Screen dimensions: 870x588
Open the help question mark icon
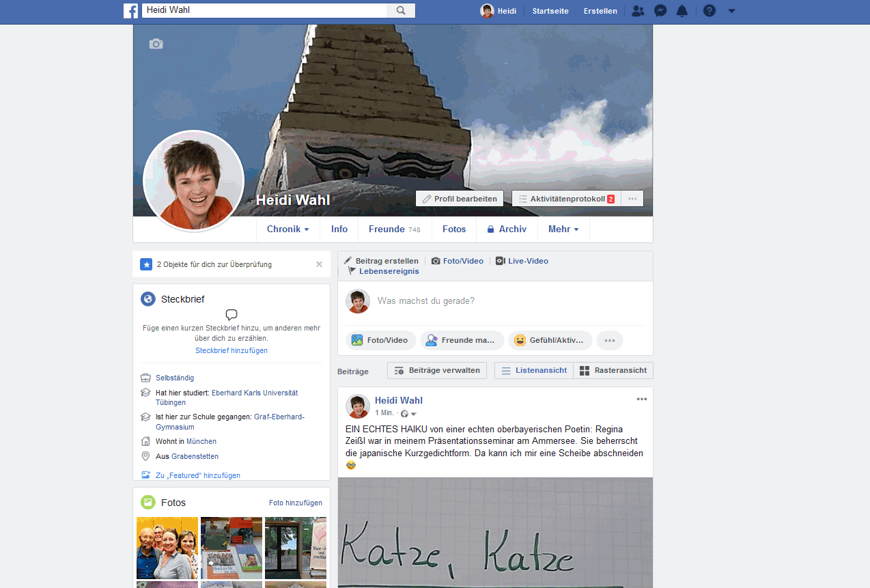click(710, 11)
